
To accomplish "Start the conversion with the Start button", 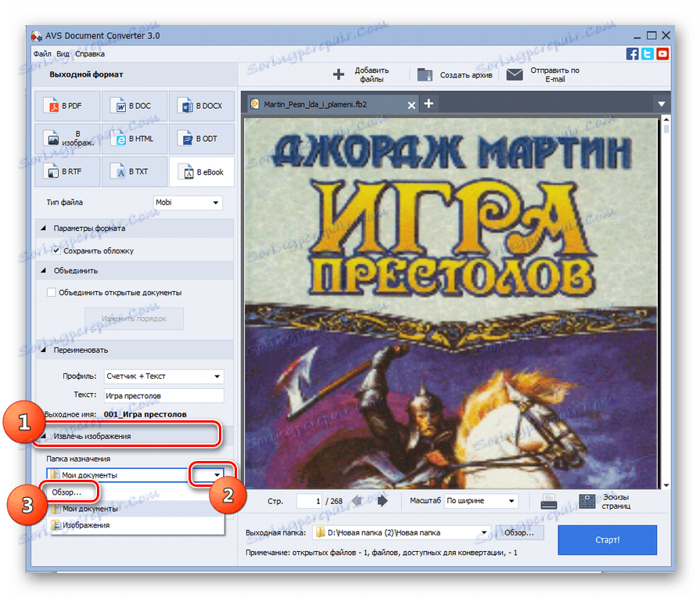I will tap(607, 540).
